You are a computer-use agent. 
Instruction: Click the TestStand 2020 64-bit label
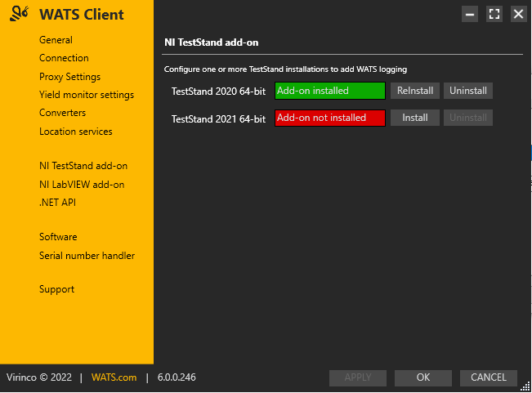[x=218, y=92]
